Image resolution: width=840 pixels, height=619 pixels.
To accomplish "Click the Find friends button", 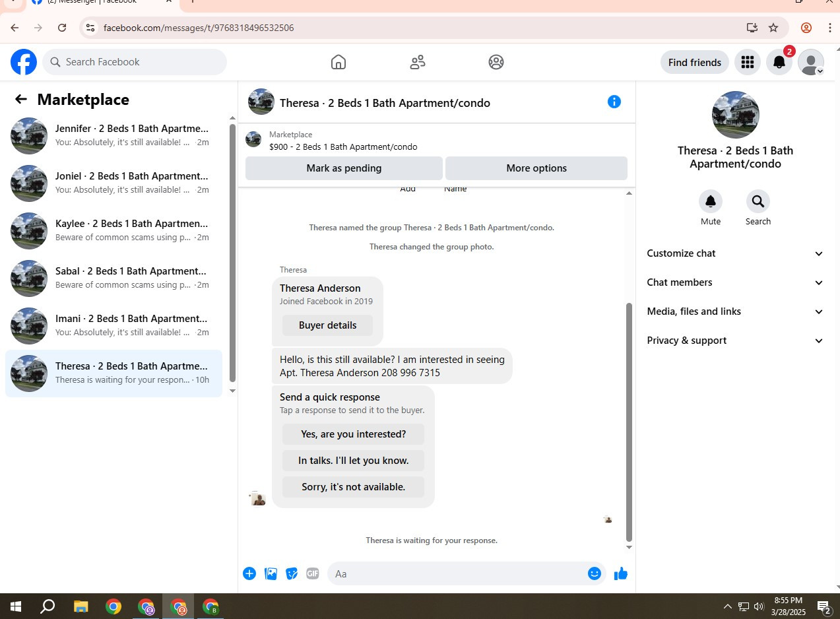I will pos(695,62).
